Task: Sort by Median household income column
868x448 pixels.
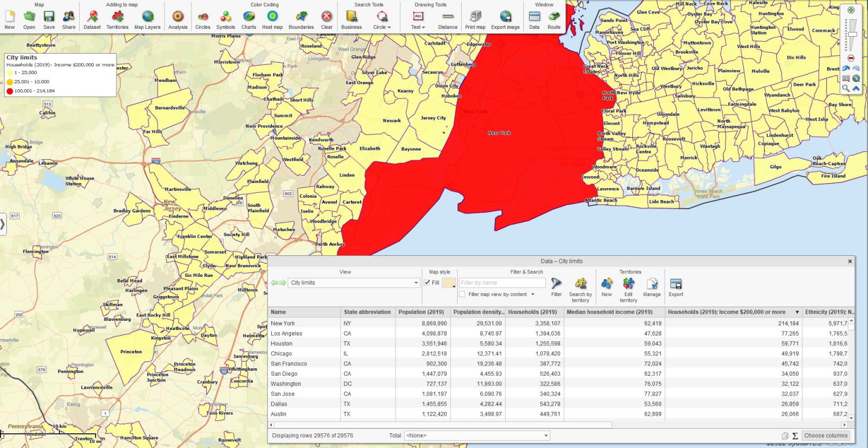Action: (x=614, y=312)
